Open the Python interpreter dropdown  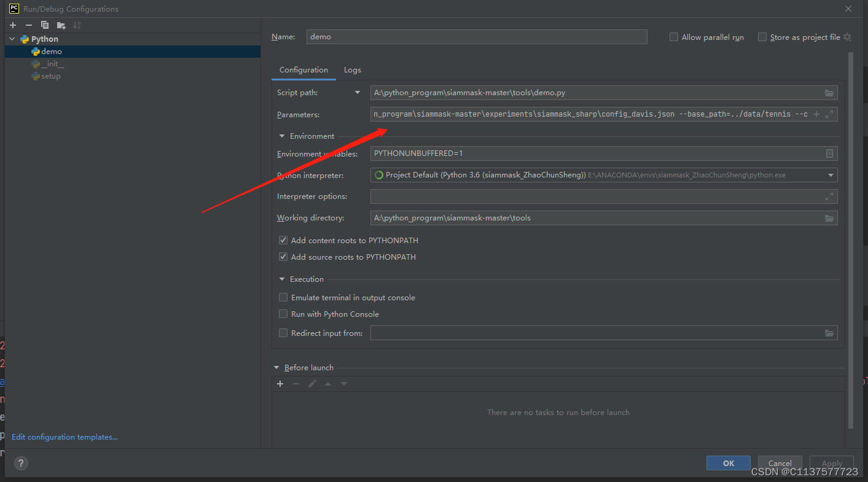pyautogui.click(x=831, y=175)
